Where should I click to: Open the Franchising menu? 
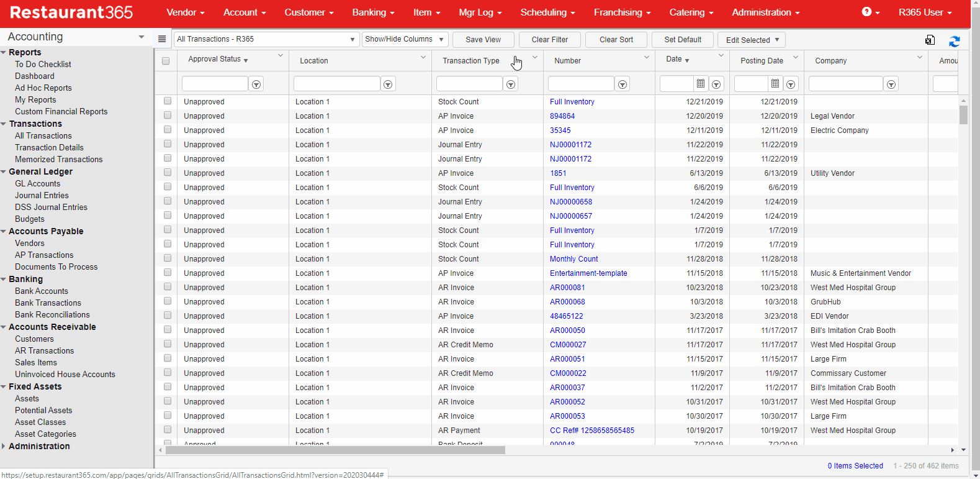tap(622, 12)
